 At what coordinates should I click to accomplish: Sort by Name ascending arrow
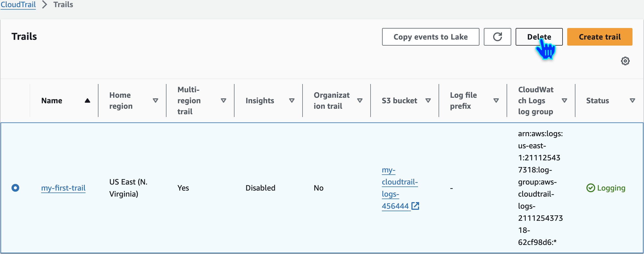click(x=87, y=101)
